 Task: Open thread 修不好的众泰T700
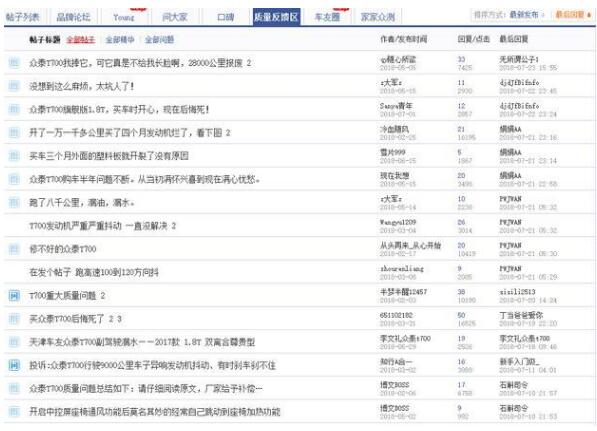pyautogui.click(x=63, y=249)
